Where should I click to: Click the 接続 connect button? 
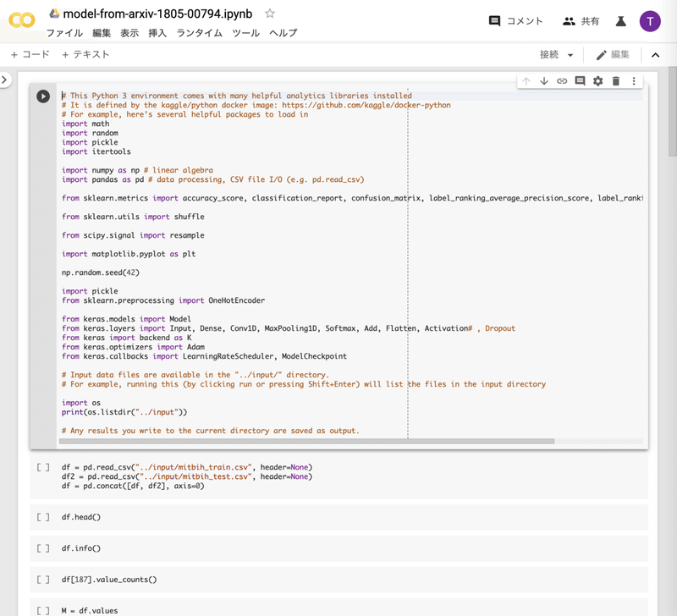(549, 54)
